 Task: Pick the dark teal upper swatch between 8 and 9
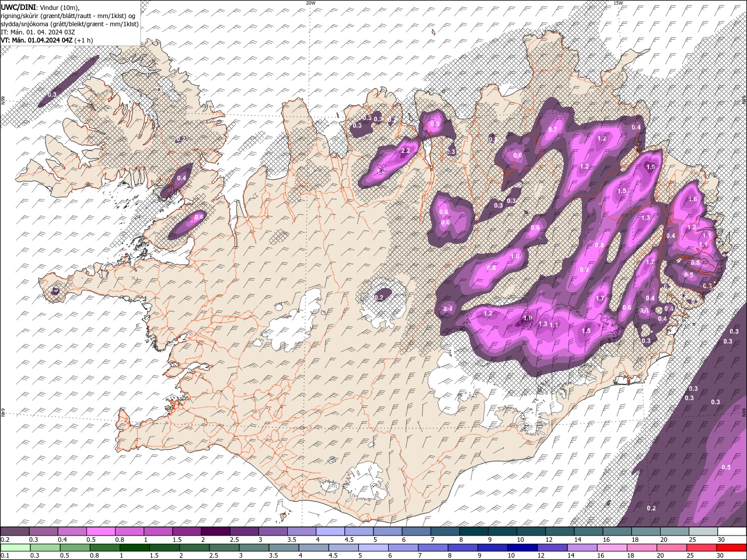[x=474, y=531]
